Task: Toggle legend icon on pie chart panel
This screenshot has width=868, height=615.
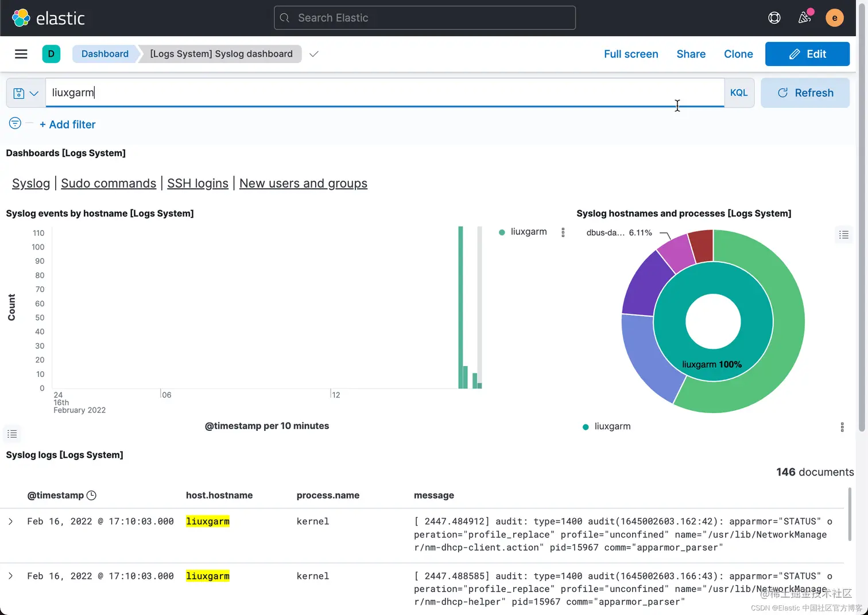Action: click(843, 234)
